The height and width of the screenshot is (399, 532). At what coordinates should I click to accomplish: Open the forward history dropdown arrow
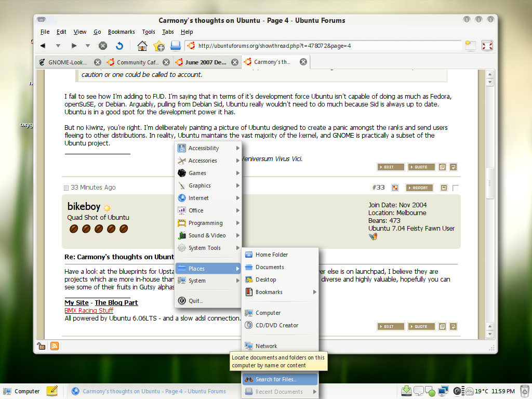pos(87,46)
